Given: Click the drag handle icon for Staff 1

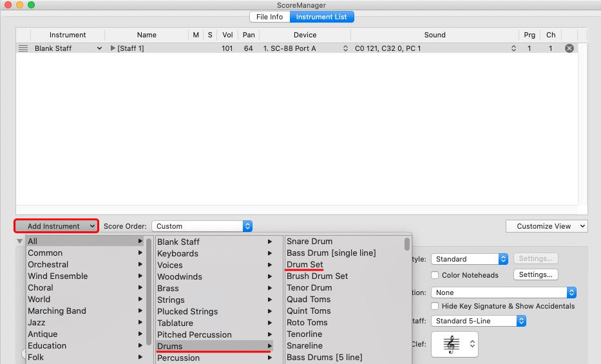Looking at the screenshot, I should pos(23,48).
